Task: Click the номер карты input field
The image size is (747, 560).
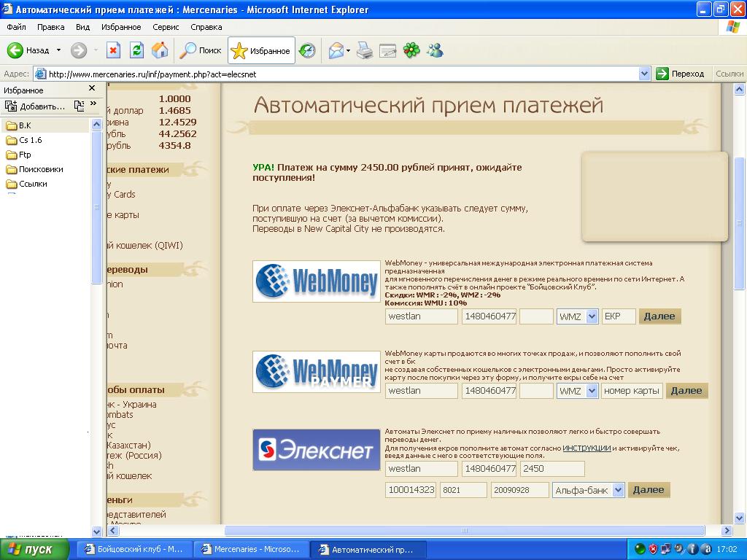Action: click(x=632, y=391)
